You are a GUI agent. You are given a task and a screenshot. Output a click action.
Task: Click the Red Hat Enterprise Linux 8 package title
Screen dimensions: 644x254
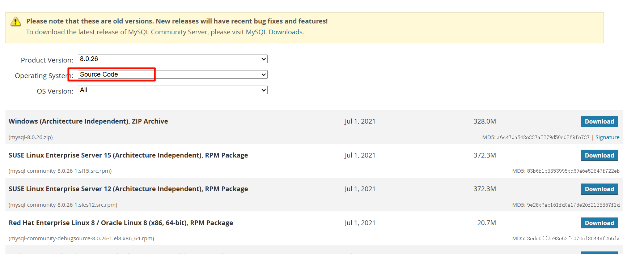121,223
